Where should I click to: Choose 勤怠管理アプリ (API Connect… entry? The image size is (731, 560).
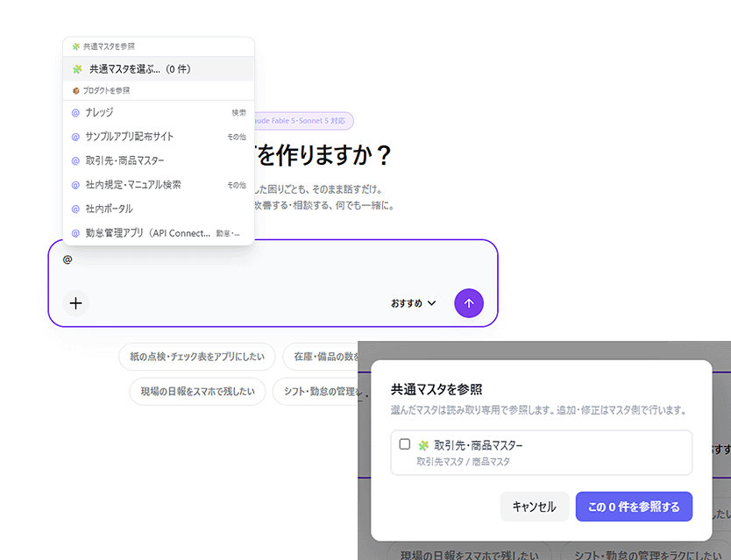(159, 232)
